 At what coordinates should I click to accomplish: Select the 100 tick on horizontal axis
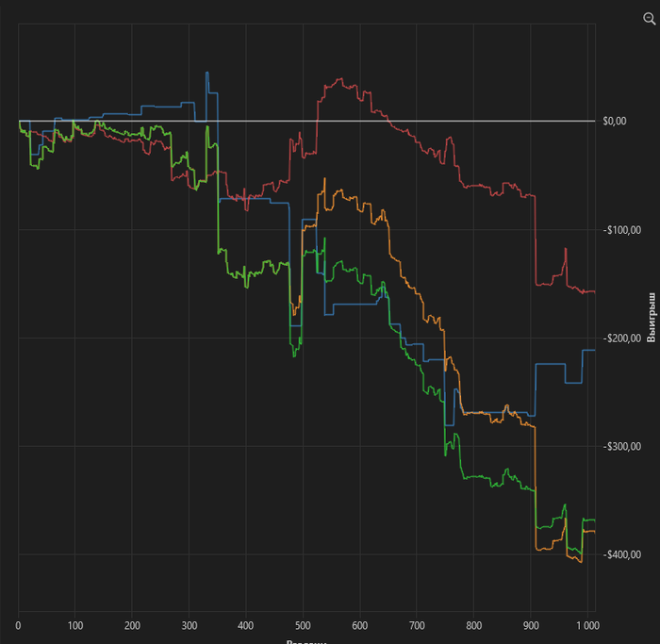(x=75, y=625)
